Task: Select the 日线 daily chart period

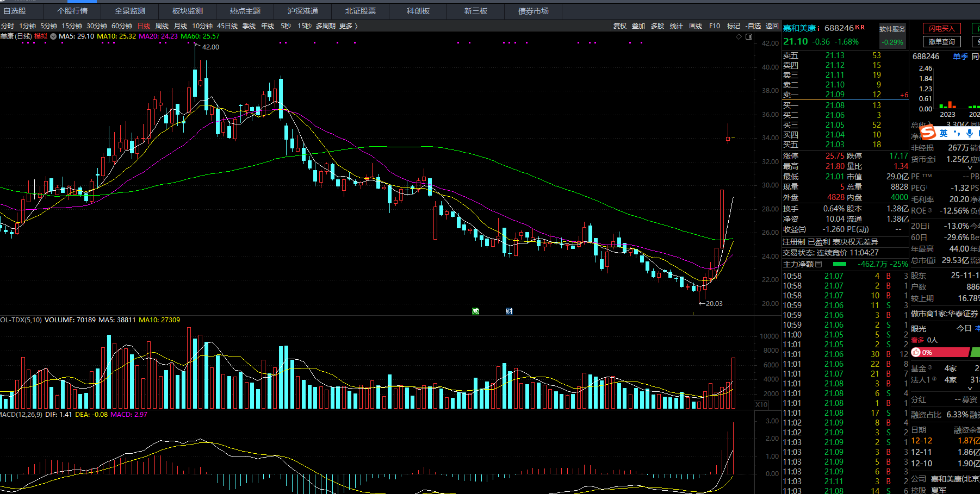Action: pos(144,26)
